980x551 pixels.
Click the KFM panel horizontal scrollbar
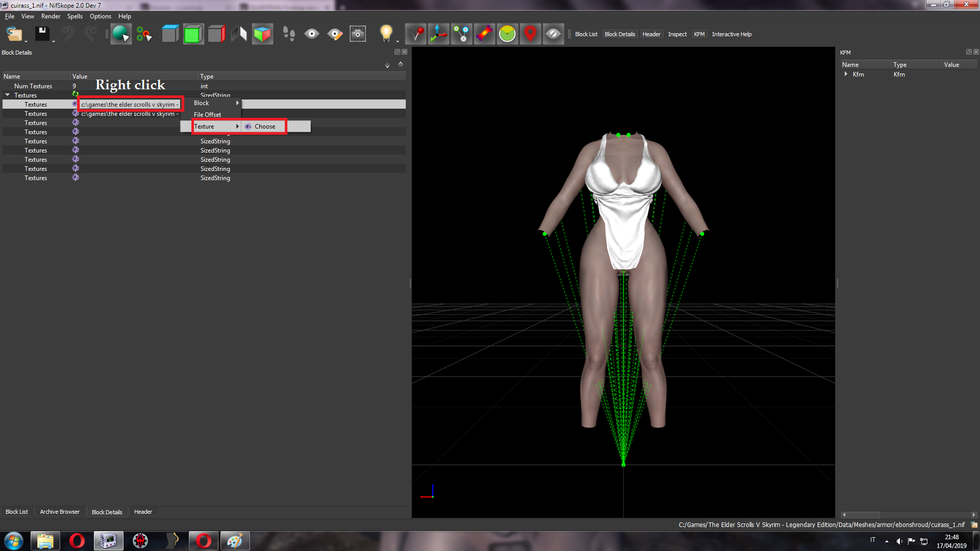(x=909, y=515)
